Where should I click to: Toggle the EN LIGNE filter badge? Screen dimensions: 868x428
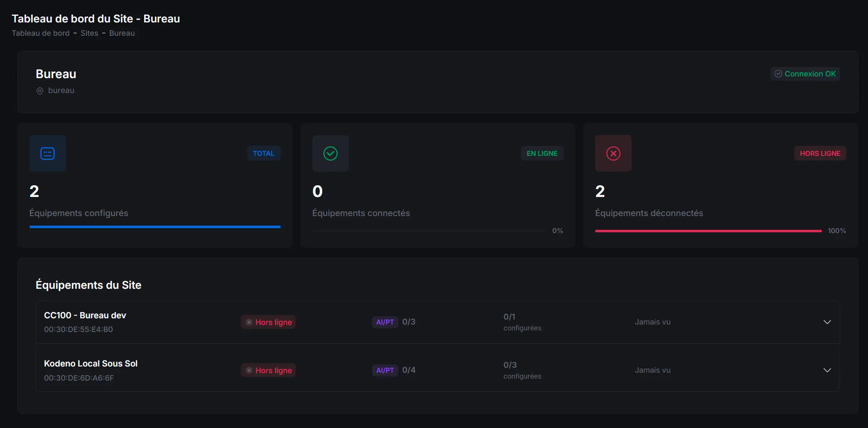tap(542, 153)
